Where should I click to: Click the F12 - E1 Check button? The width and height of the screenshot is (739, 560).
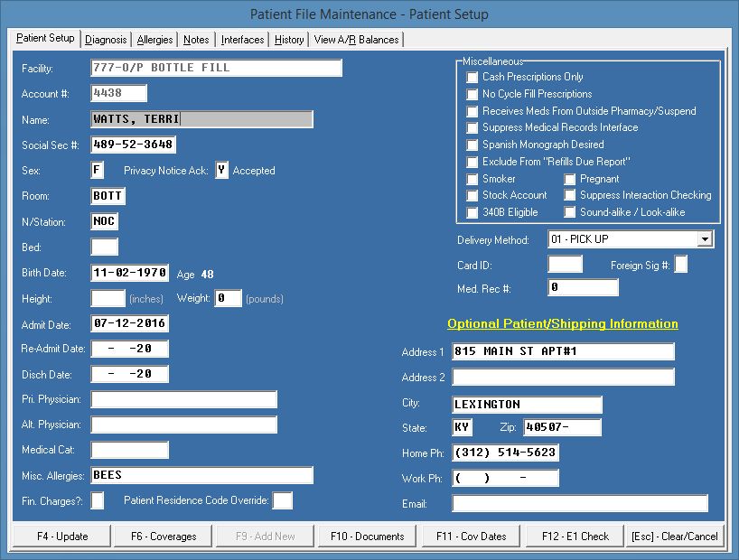(575, 537)
